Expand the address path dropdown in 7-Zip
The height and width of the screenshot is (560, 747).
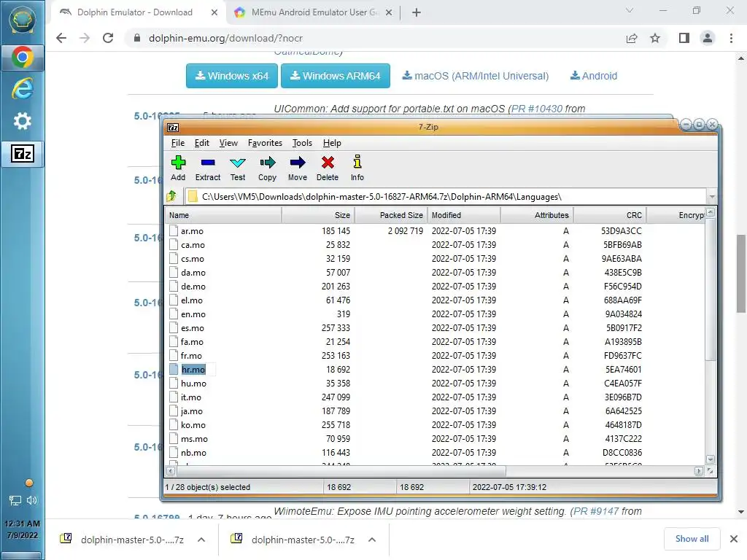click(x=712, y=197)
